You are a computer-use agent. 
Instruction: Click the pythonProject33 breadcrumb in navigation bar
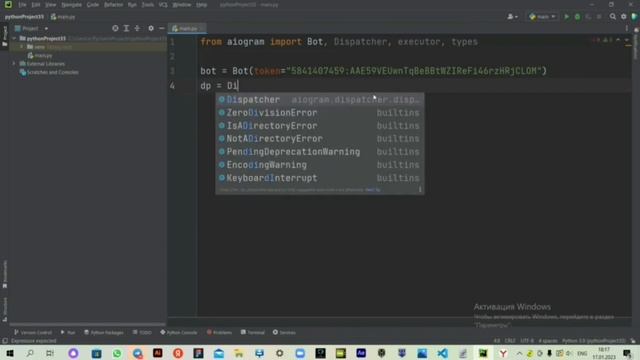[x=24, y=17]
